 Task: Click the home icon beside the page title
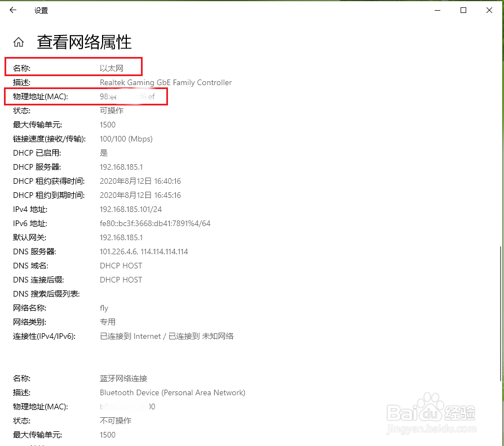tap(19, 42)
